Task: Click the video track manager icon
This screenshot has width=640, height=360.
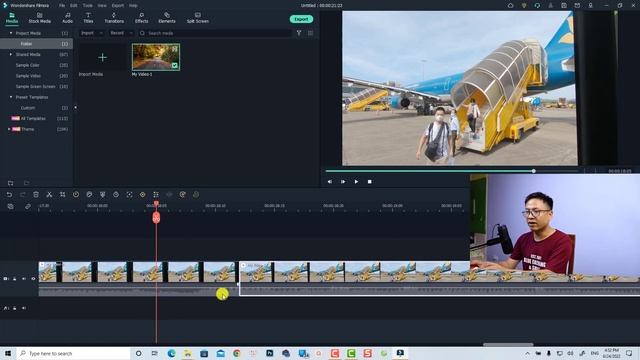Action: point(6,279)
